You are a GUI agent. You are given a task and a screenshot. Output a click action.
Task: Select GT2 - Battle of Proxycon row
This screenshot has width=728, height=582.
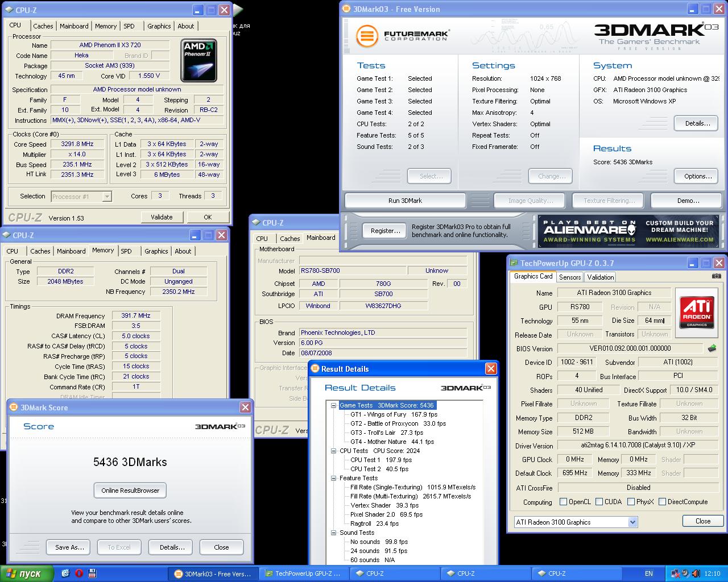[x=398, y=423]
